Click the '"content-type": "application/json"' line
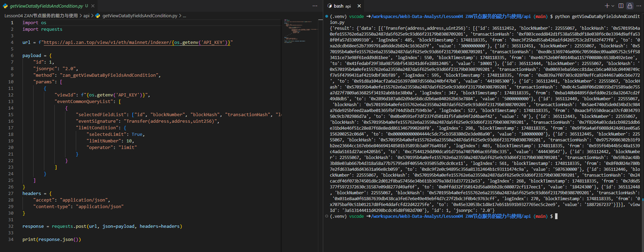The height and width of the screenshot is (252, 644). click(x=77, y=207)
